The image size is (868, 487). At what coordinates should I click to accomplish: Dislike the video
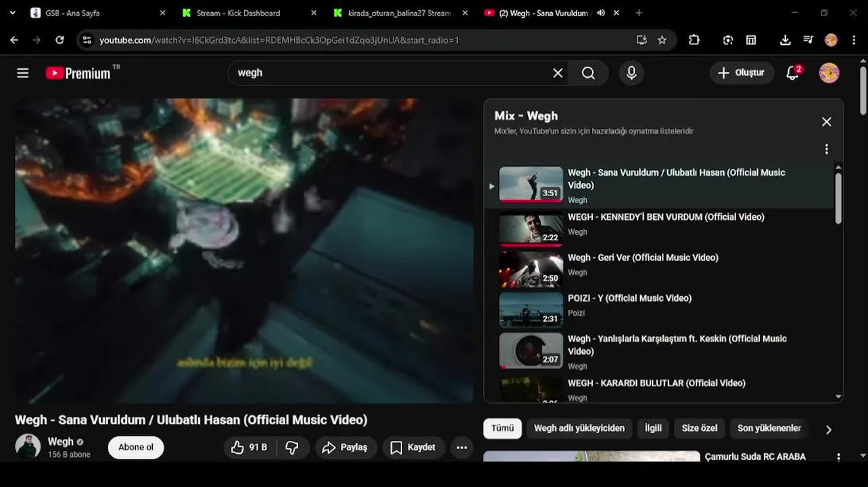(292, 447)
